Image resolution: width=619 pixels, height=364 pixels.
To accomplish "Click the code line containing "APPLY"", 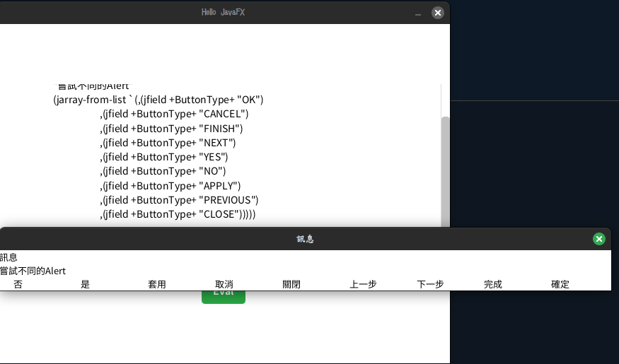I will [x=170, y=186].
